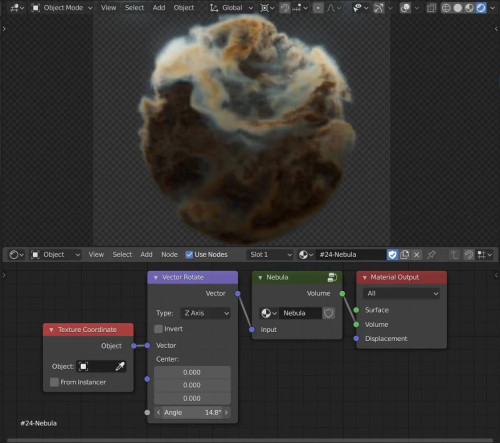Switch to wireframe viewport shading

pyautogui.click(x=446, y=8)
